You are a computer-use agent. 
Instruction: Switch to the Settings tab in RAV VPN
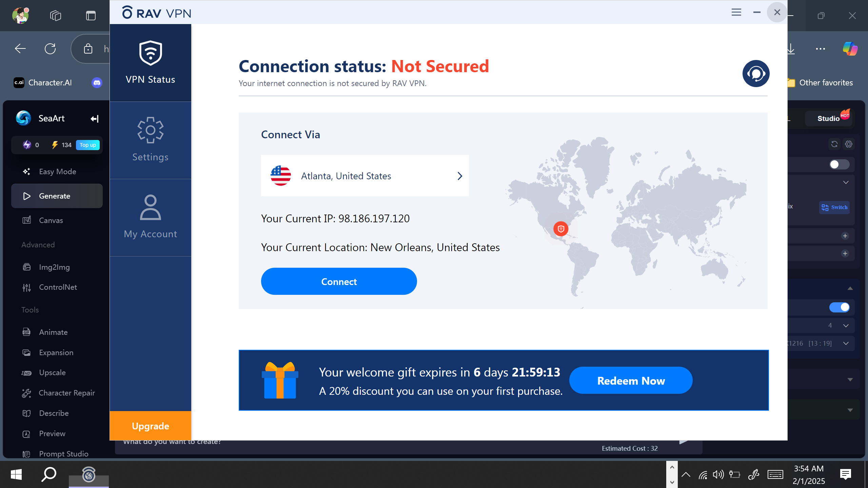(150, 140)
